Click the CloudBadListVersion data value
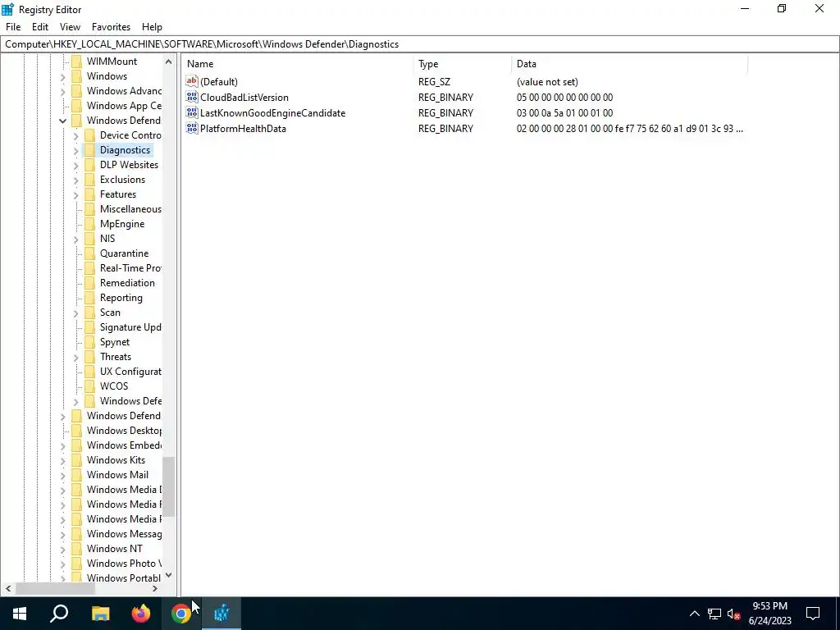The width and height of the screenshot is (840, 630). pos(564,98)
